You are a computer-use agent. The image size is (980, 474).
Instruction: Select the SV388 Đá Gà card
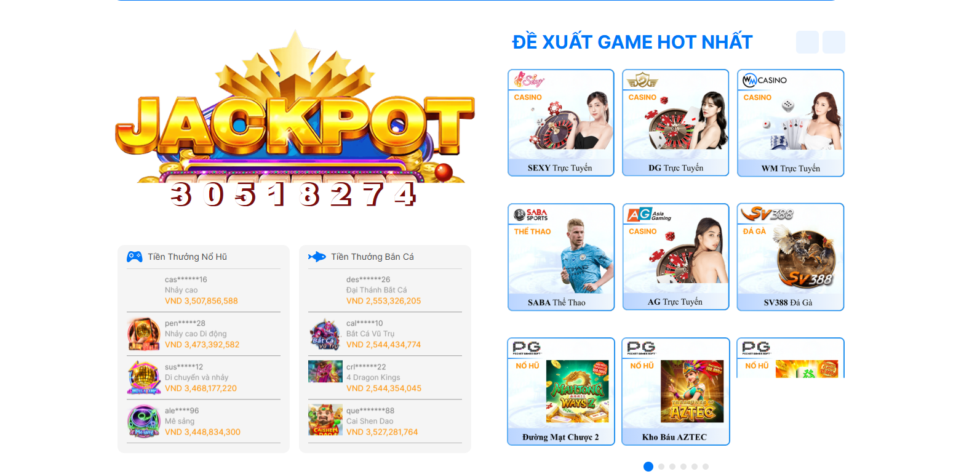tap(791, 257)
